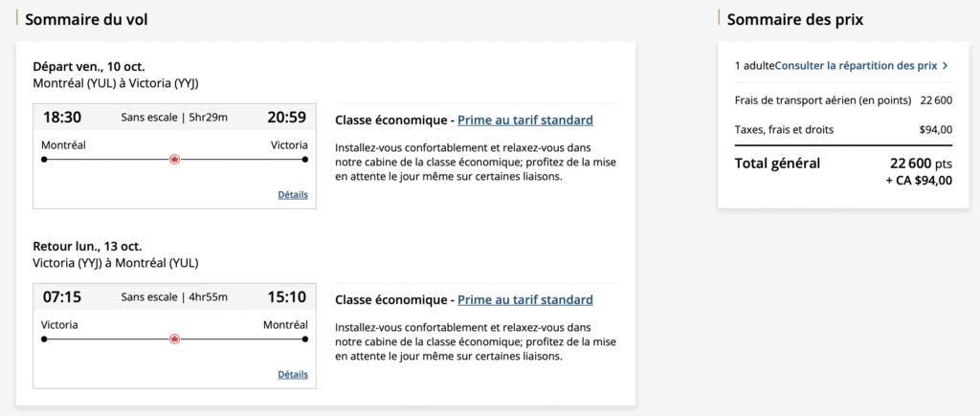This screenshot has height=416, width=980.
Task: Open Détails for the 18:30 departure flight
Action: [x=293, y=194]
